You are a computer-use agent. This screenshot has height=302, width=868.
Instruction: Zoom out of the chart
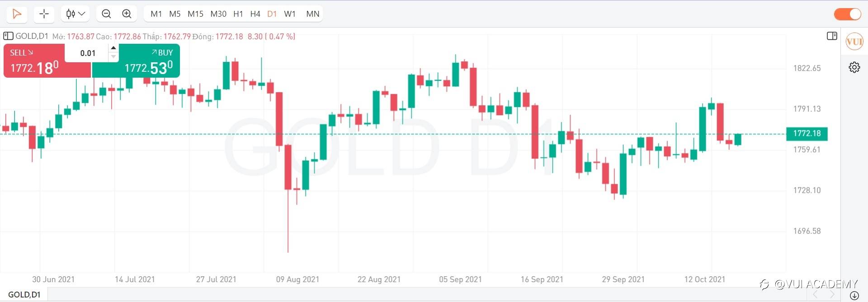coord(106,14)
